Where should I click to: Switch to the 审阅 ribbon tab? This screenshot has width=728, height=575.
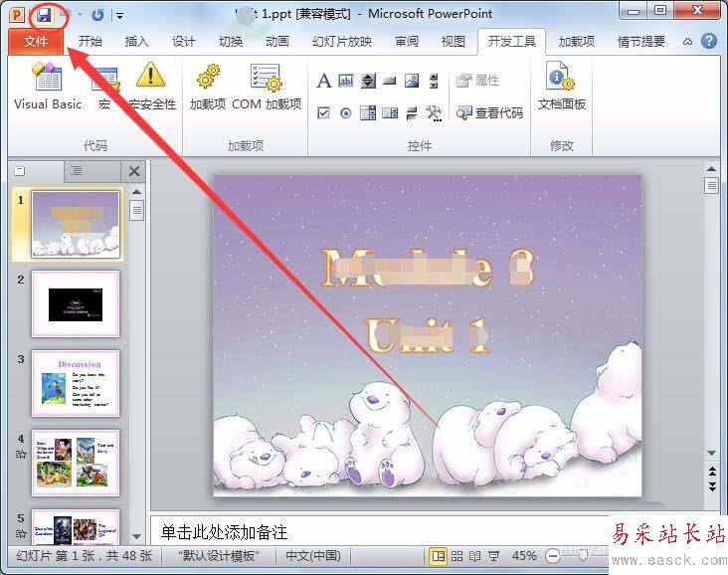407,42
